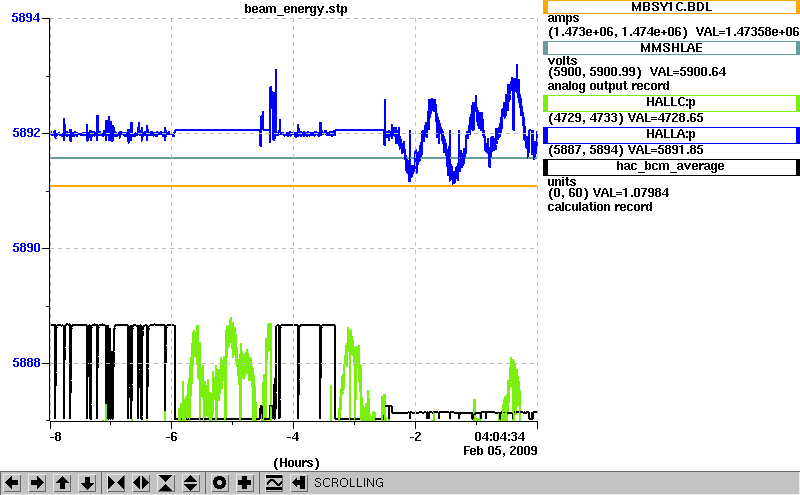Click the 'analog output record' description
Screen dimensions: 800x495
coord(608,86)
